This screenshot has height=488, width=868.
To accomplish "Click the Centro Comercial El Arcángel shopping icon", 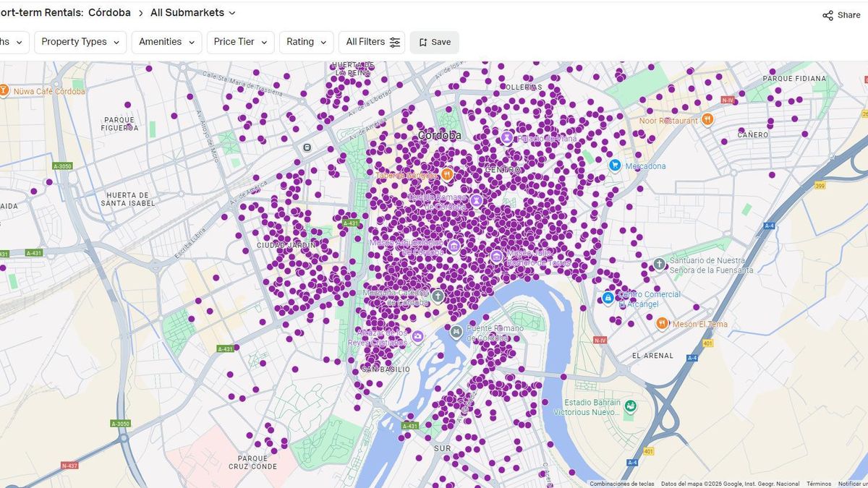I will (608, 297).
